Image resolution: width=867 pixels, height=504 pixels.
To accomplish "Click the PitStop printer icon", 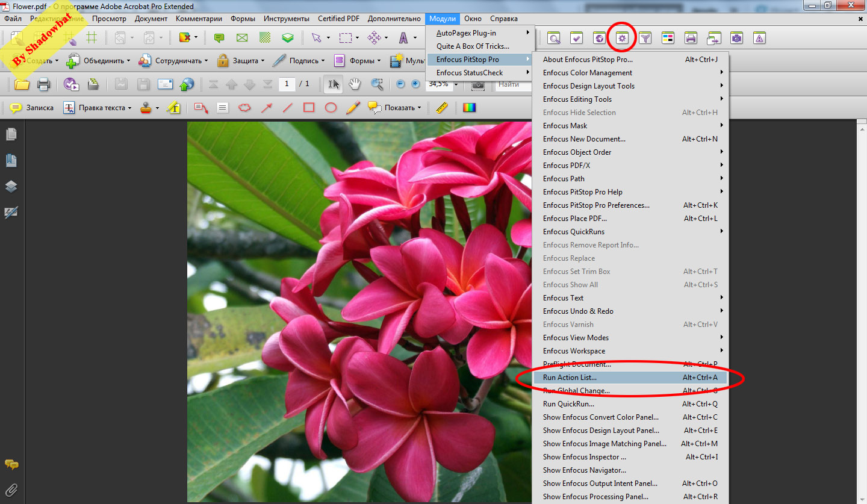I will coord(691,38).
